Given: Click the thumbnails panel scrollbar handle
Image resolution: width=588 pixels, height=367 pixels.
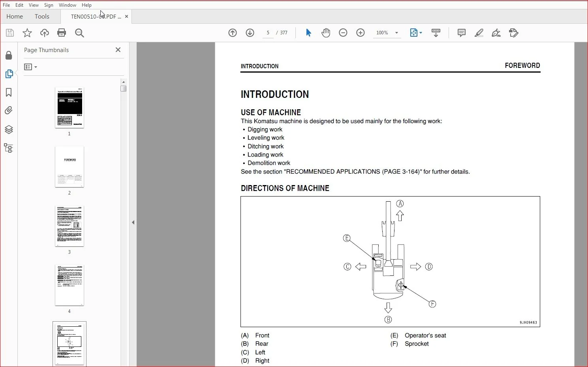Looking at the screenshot, I should point(123,88).
